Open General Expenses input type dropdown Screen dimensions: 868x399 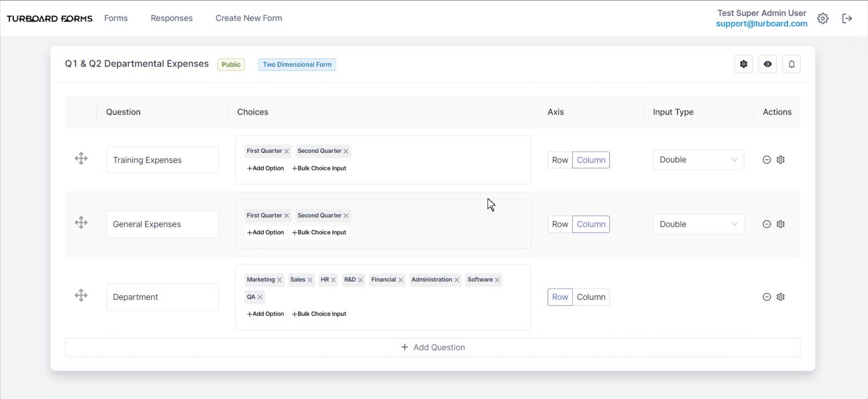pyautogui.click(x=699, y=224)
